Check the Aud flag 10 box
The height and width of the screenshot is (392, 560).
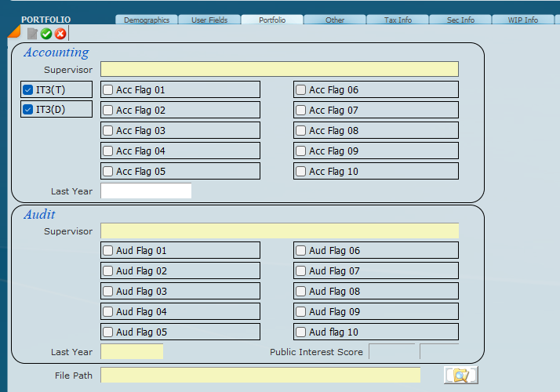click(x=301, y=332)
